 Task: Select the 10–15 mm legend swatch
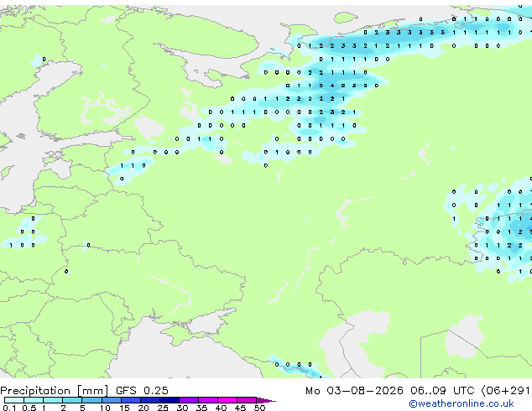[111, 400]
